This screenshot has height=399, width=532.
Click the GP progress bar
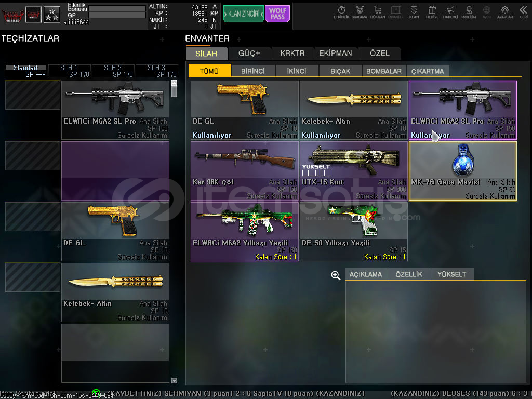(117, 15)
